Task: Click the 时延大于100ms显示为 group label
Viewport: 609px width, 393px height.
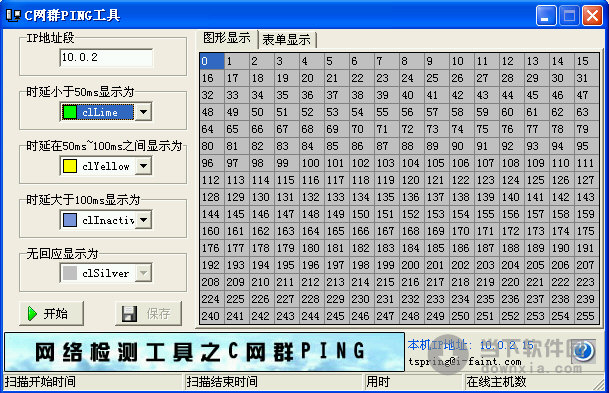Action: (83, 200)
